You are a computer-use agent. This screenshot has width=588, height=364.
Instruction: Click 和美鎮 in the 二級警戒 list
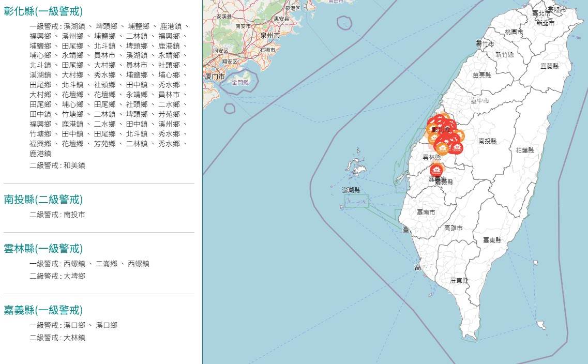[x=74, y=165]
